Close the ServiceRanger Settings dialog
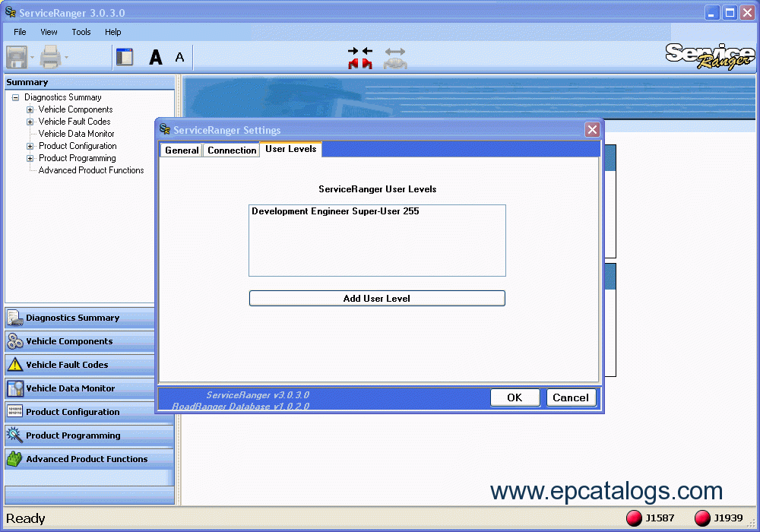 click(x=592, y=129)
